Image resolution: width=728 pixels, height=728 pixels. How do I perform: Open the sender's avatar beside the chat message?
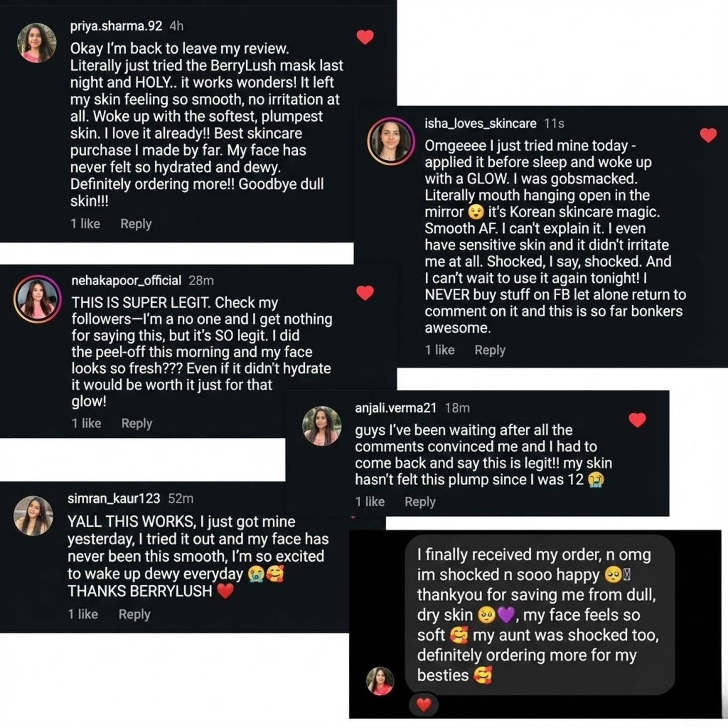[380, 681]
